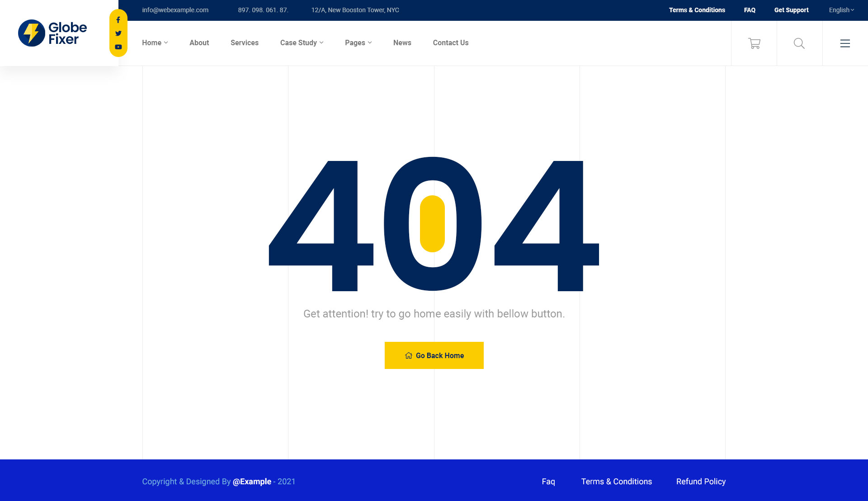This screenshot has height=501, width=868.
Task: Open Get Support in the top bar
Action: coord(791,9)
